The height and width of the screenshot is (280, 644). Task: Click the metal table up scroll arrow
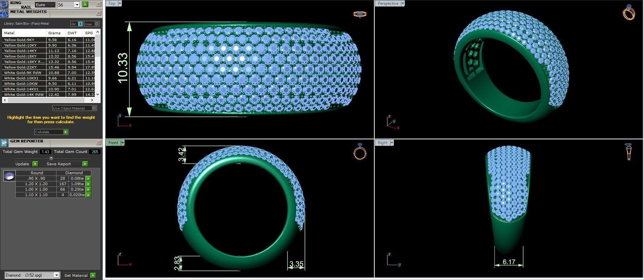pos(98,32)
